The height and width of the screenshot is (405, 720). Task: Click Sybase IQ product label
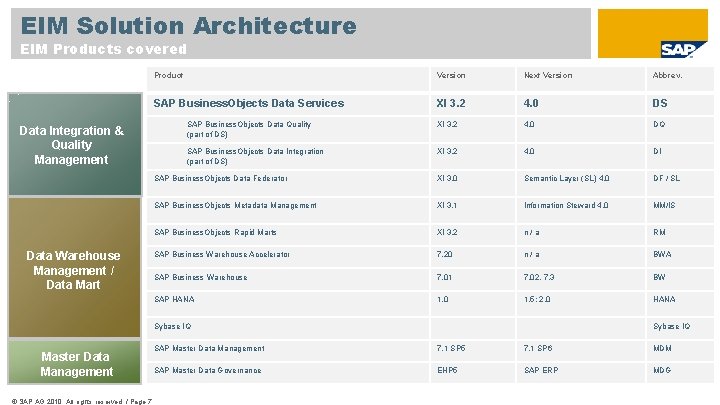(172, 326)
